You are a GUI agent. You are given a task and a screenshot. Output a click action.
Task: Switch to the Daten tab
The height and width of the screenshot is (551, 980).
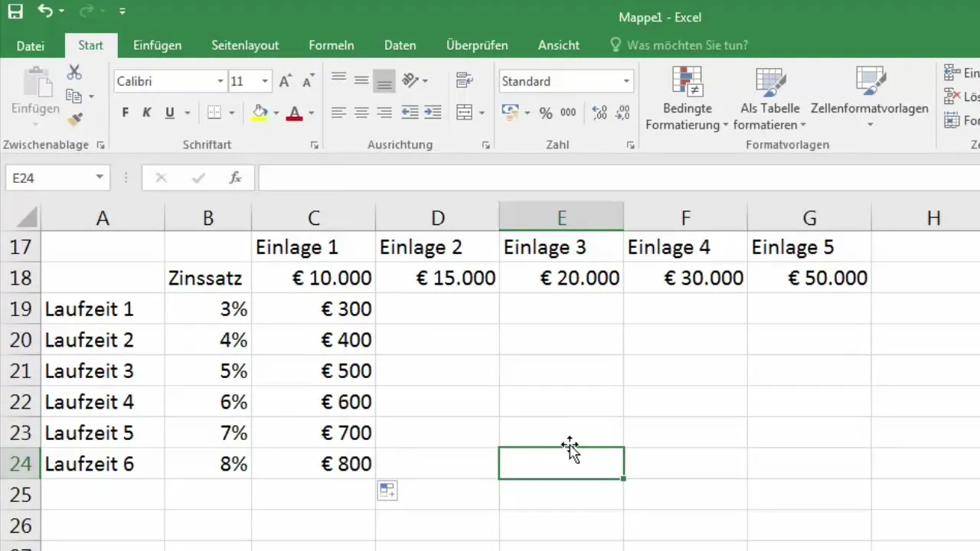click(400, 46)
